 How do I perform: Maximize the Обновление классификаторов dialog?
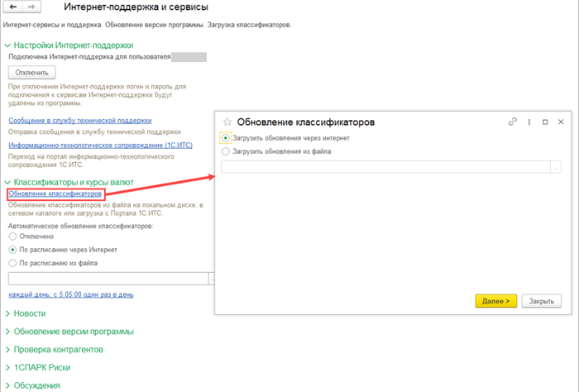pyautogui.click(x=545, y=122)
